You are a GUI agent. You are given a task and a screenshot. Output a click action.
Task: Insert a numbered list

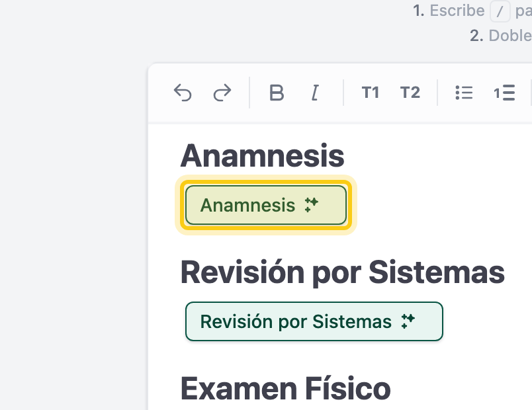click(x=504, y=93)
